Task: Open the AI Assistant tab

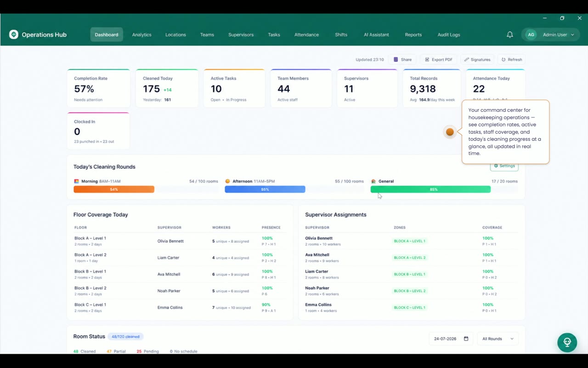Action: tap(376, 34)
